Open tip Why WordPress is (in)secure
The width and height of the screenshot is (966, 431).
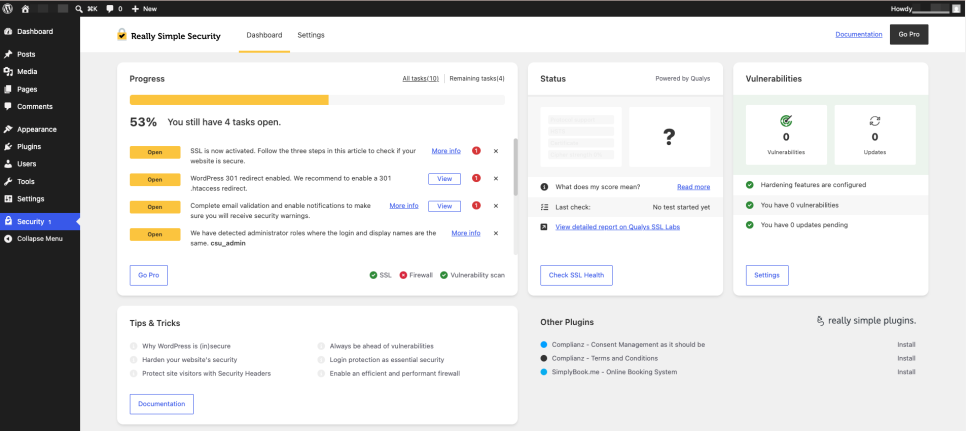[186, 346]
